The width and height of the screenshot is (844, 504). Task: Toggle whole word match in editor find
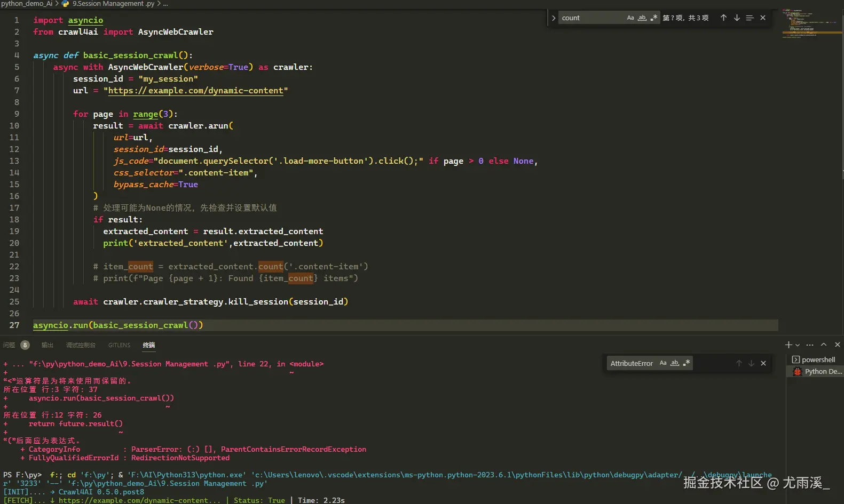click(x=642, y=18)
